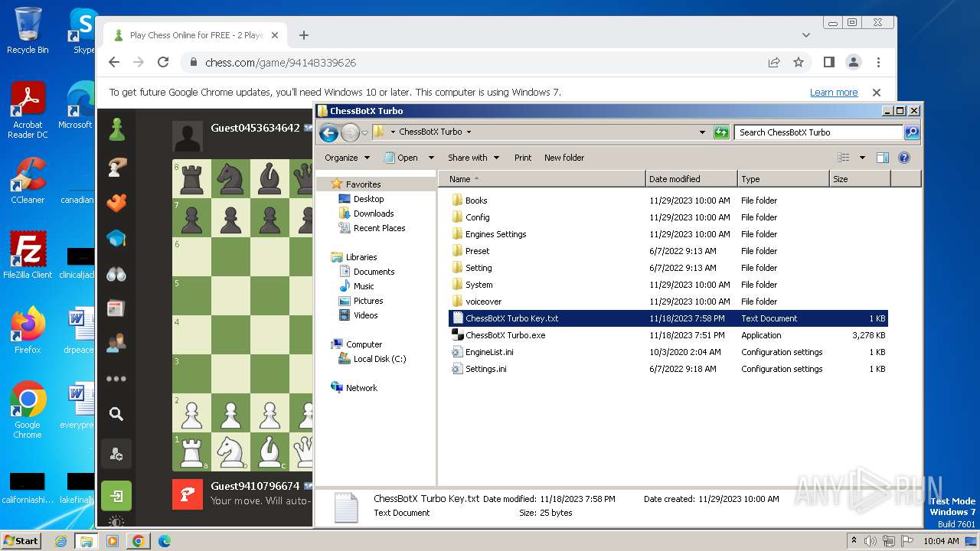
Task: Click the sign up icon in the chess.com sidebar
Action: click(116, 455)
